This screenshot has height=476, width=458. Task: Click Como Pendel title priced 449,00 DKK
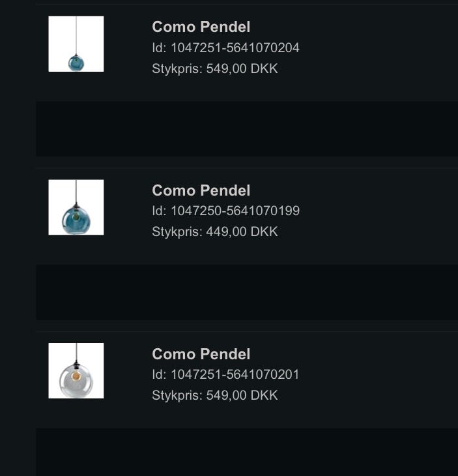tap(201, 190)
